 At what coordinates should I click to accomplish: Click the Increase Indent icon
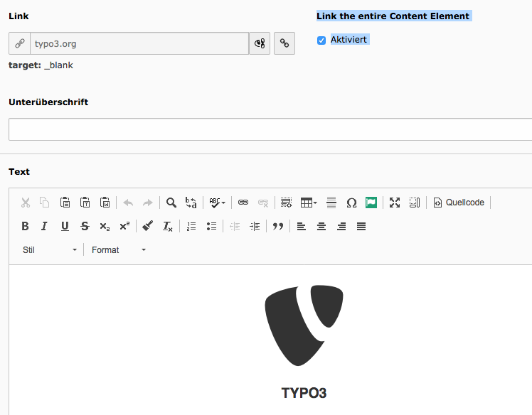pos(255,226)
